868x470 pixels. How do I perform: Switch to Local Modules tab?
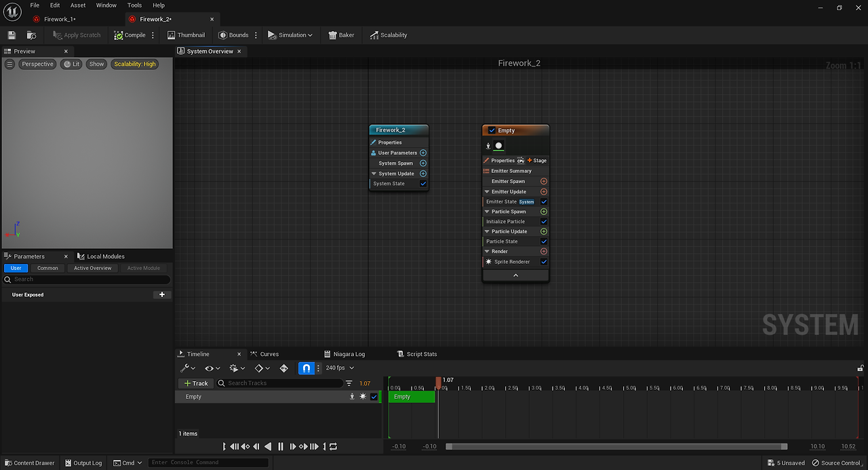point(105,256)
